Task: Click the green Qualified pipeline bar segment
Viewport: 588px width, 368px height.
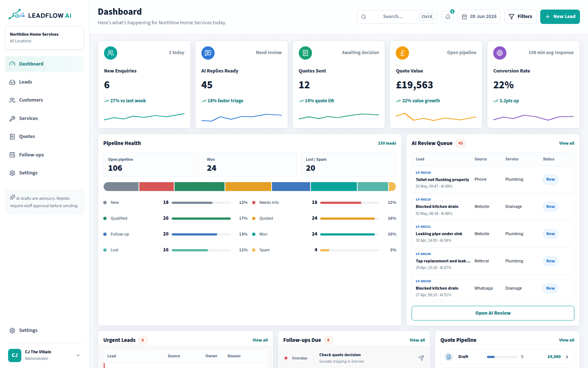Action: [x=199, y=187]
